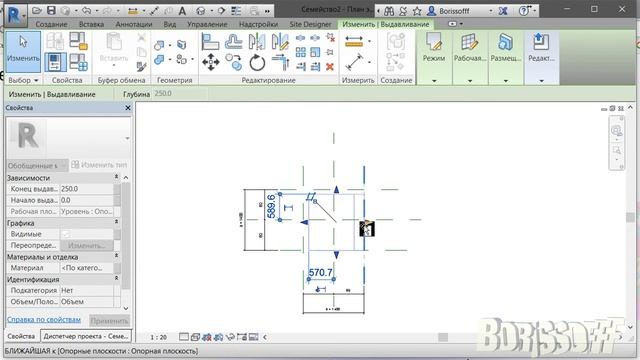Click the Mirror – Pick Axis icon

(x=257, y=42)
